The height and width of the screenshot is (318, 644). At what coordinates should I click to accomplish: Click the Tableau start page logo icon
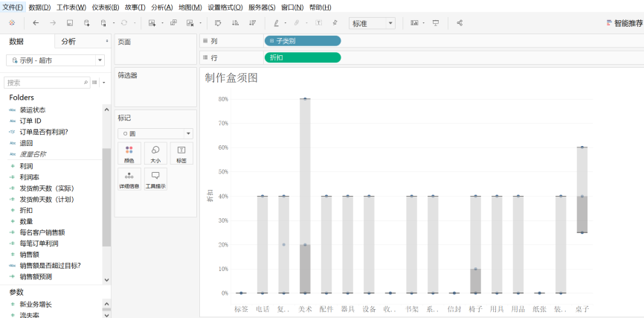pos(12,23)
